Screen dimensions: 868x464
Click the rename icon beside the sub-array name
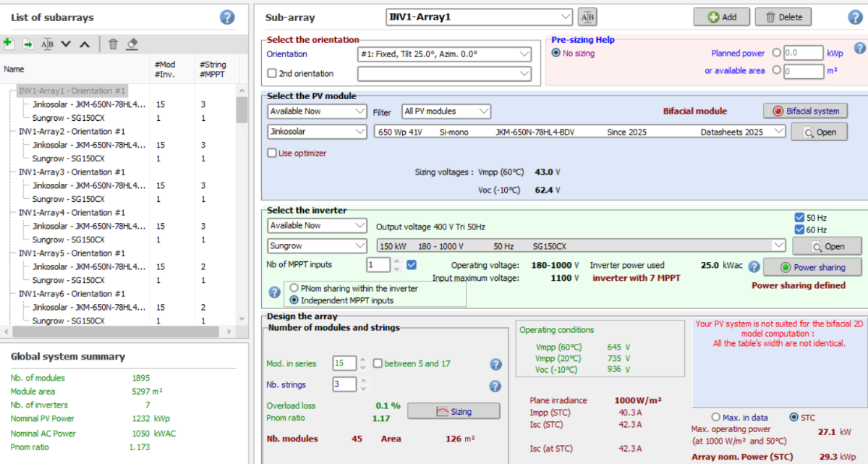point(588,17)
